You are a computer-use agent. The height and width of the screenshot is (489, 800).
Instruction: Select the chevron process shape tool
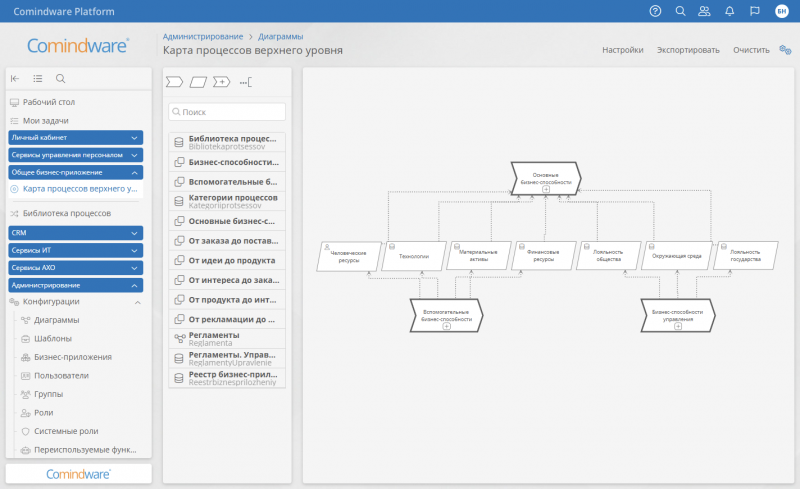pyautogui.click(x=174, y=81)
